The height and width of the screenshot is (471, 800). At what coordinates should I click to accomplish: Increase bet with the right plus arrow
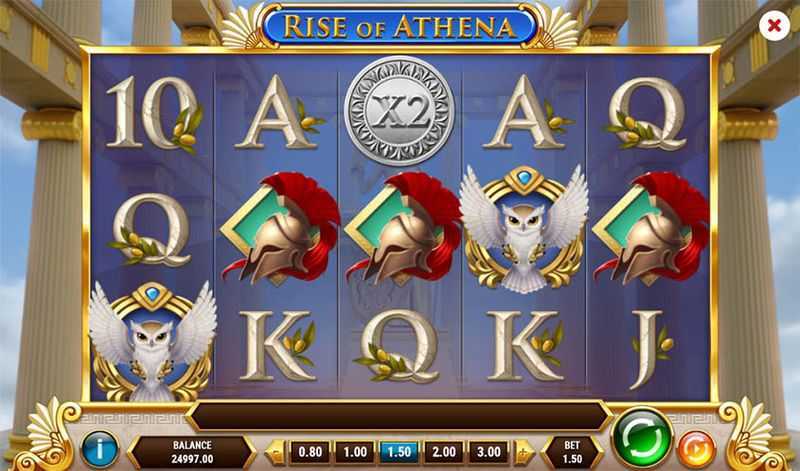point(523,452)
